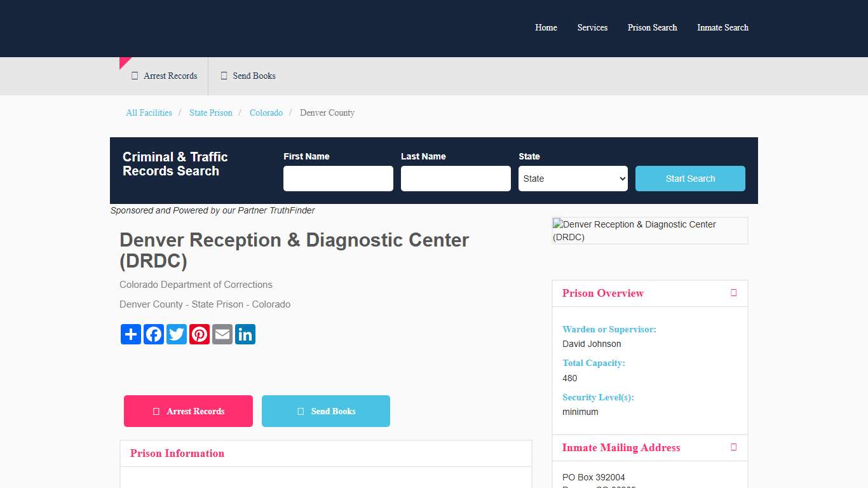
Task: Click the pink Arrest Records button
Action: (188, 411)
